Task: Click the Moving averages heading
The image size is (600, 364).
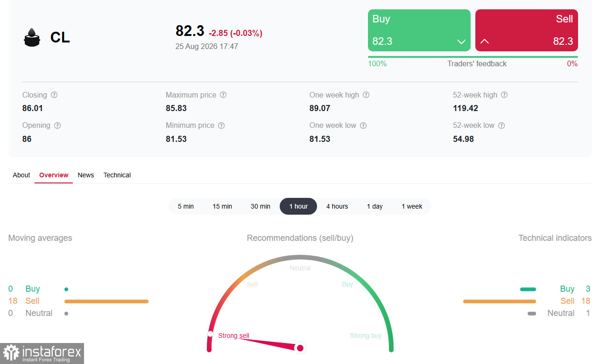Action: (40, 238)
